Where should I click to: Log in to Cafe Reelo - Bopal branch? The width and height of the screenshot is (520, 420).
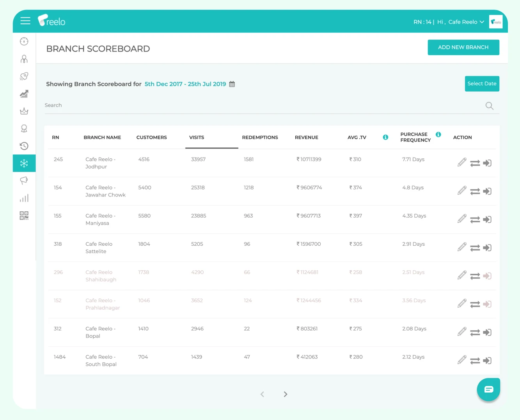click(487, 333)
